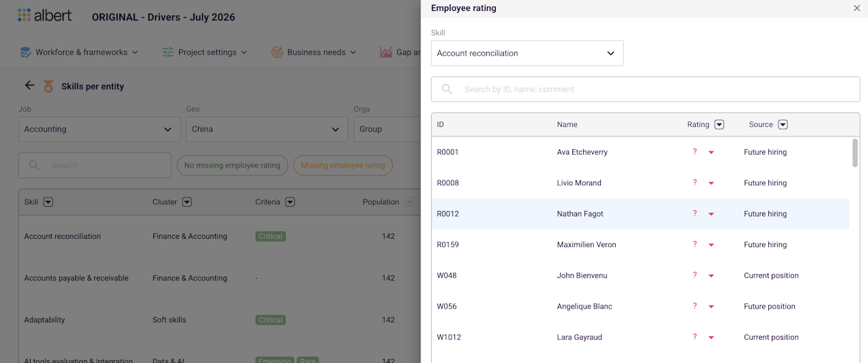Open the Cluster column filter icon
This screenshot has height=363, width=868.
click(x=187, y=202)
